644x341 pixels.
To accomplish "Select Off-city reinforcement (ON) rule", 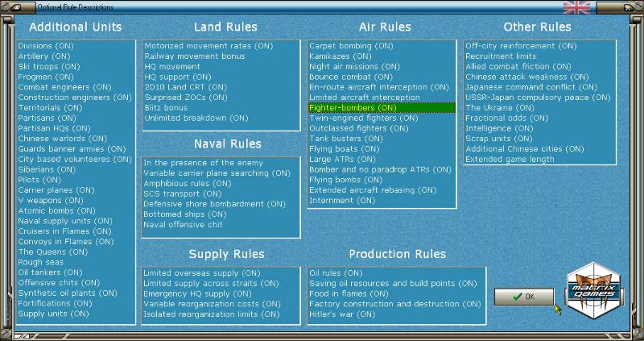I will (x=521, y=47).
